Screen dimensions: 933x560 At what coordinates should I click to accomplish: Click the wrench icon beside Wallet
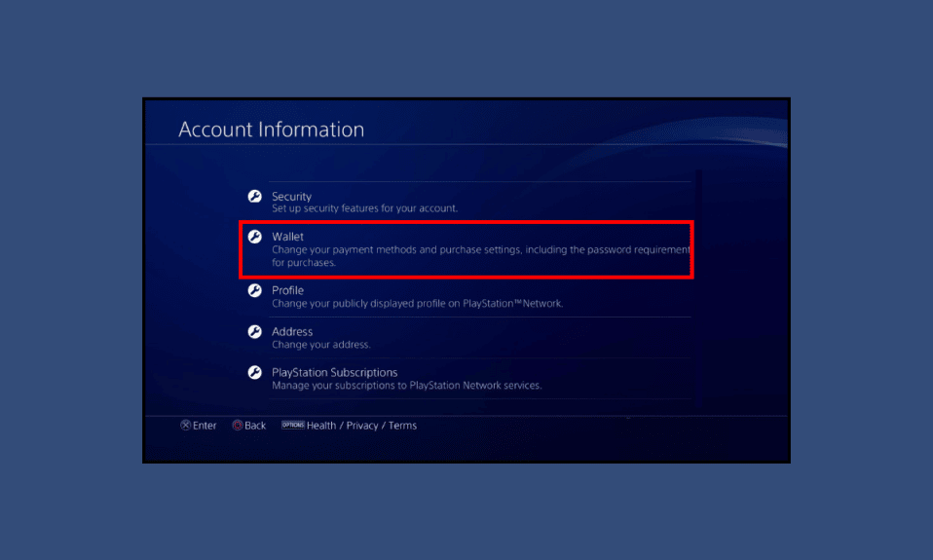(x=254, y=237)
